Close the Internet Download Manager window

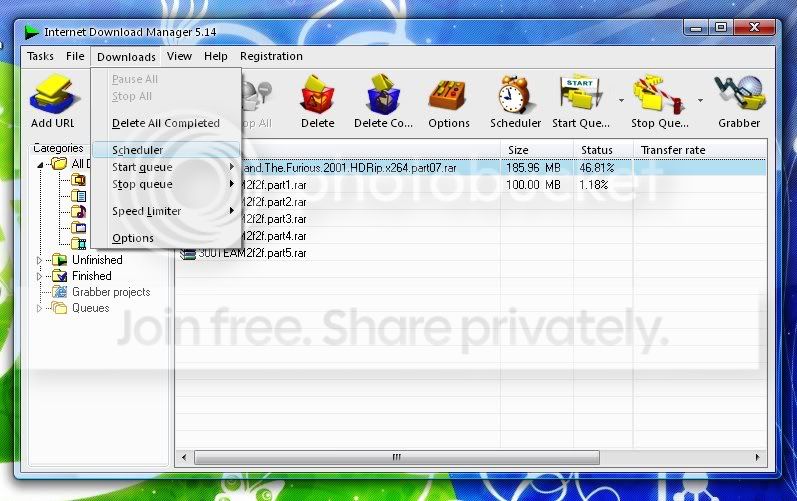click(754, 27)
